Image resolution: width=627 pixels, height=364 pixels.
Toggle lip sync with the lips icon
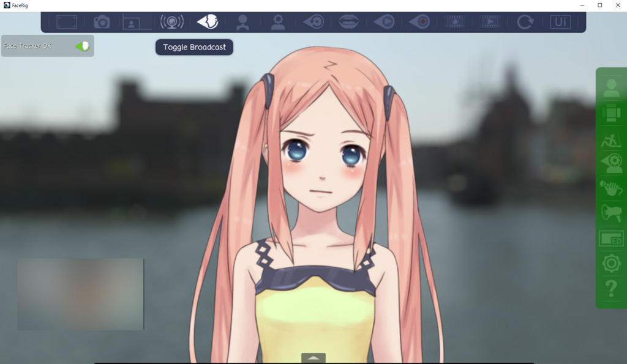coord(349,22)
